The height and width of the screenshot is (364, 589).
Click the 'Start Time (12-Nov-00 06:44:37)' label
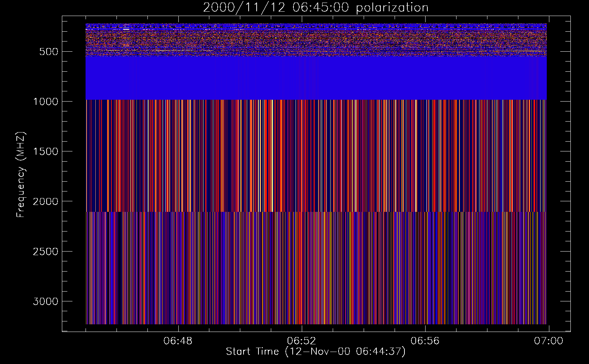click(x=316, y=352)
